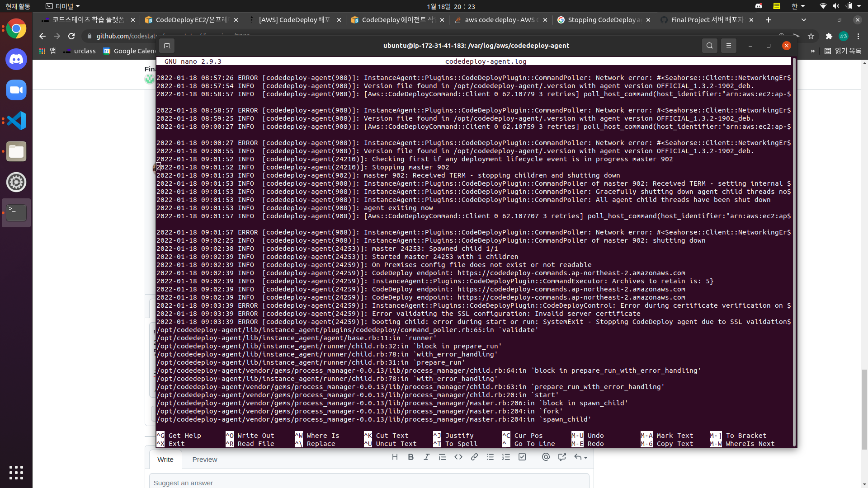Image resolution: width=868 pixels, height=488 pixels.
Task: Click the volume indicator in top bar
Action: tap(835, 6)
